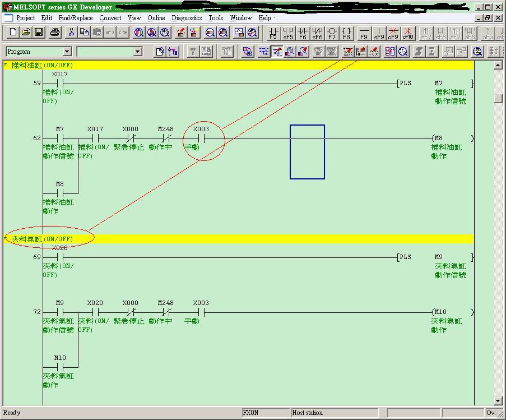
Task: Click the Cut scissors icon
Action: pyautogui.click(x=71, y=33)
